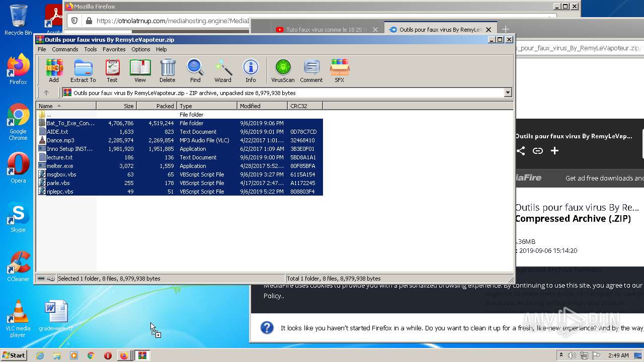
Task: Open the gradewere.rtf desktop file
Action: click(56, 316)
